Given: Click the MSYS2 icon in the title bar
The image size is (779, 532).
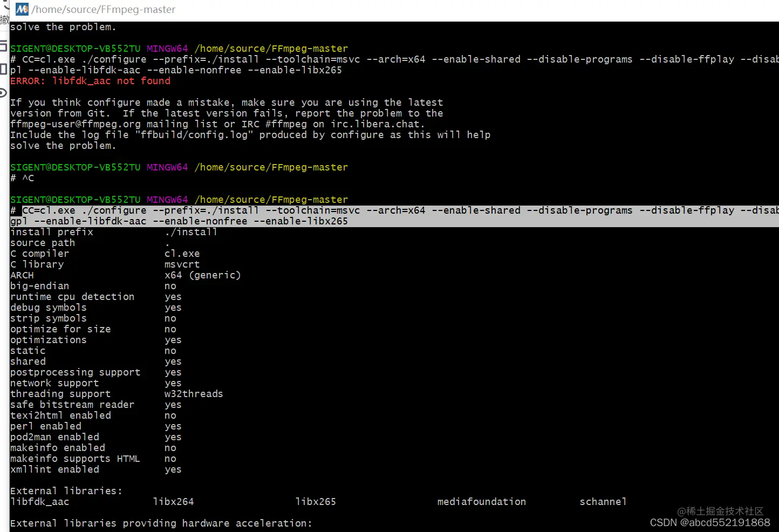Looking at the screenshot, I should pyautogui.click(x=22, y=9).
